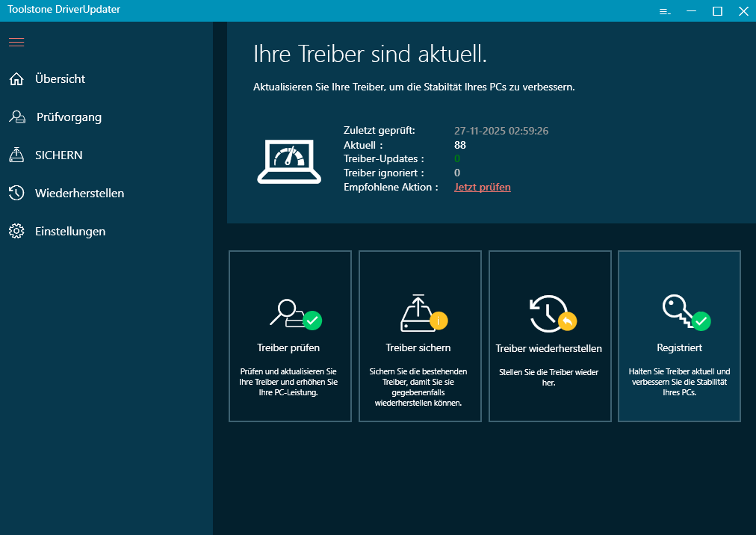Click the green check badge on Treiber prüfen
Viewport: 756px width, 535px height.
pos(312,321)
